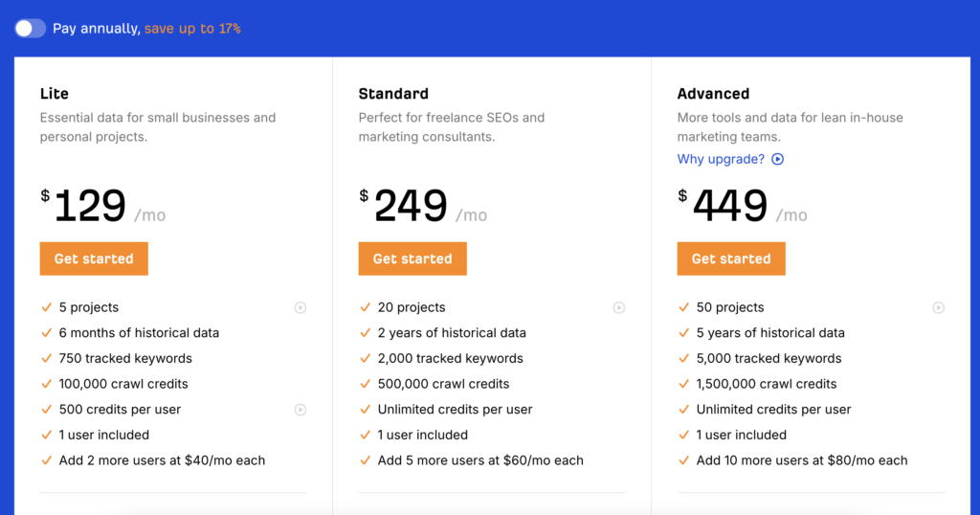Click checkmark icon beside 2,000 tracked keywords
This screenshot has width=980, height=515.
[x=365, y=358]
